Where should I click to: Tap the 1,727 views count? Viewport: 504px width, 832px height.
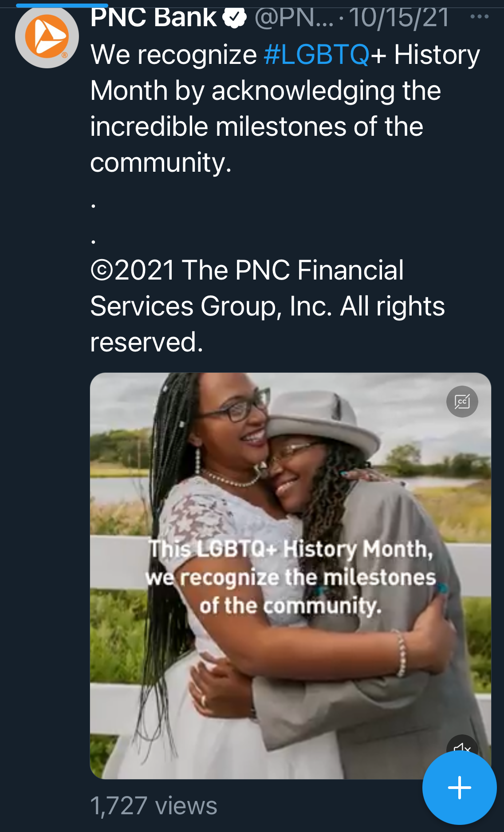pyautogui.click(x=154, y=805)
